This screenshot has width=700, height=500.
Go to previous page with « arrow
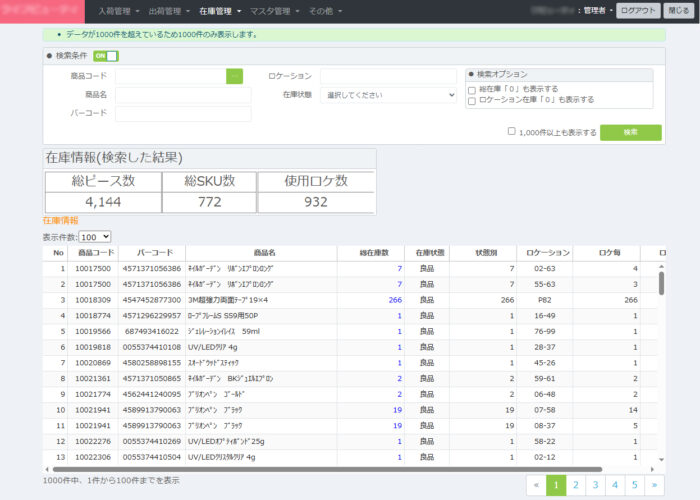tap(536, 485)
